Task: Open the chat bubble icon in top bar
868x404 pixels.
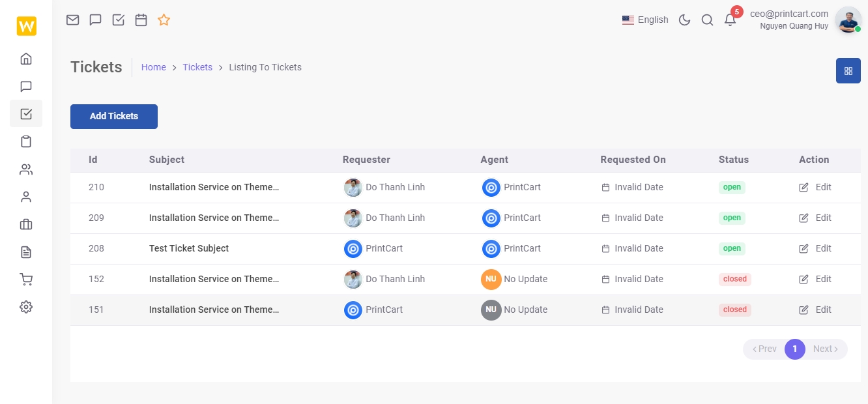Action: pos(95,20)
